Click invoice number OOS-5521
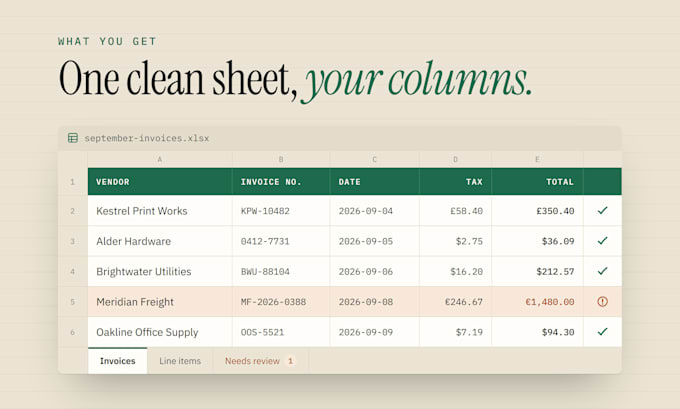Screen dimensions: 680x409 pyautogui.click(x=262, y=333)
